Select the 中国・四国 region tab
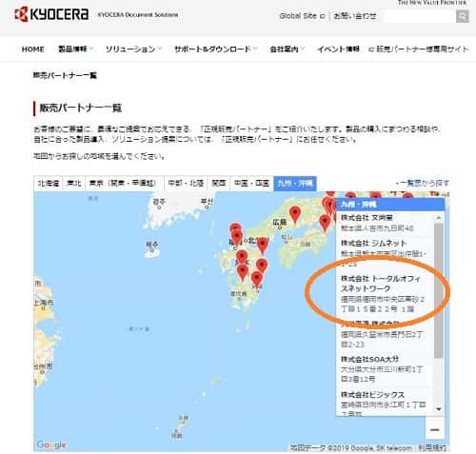Image resolution: width=476 pixels, height=454 pixels. coord(251,183)
